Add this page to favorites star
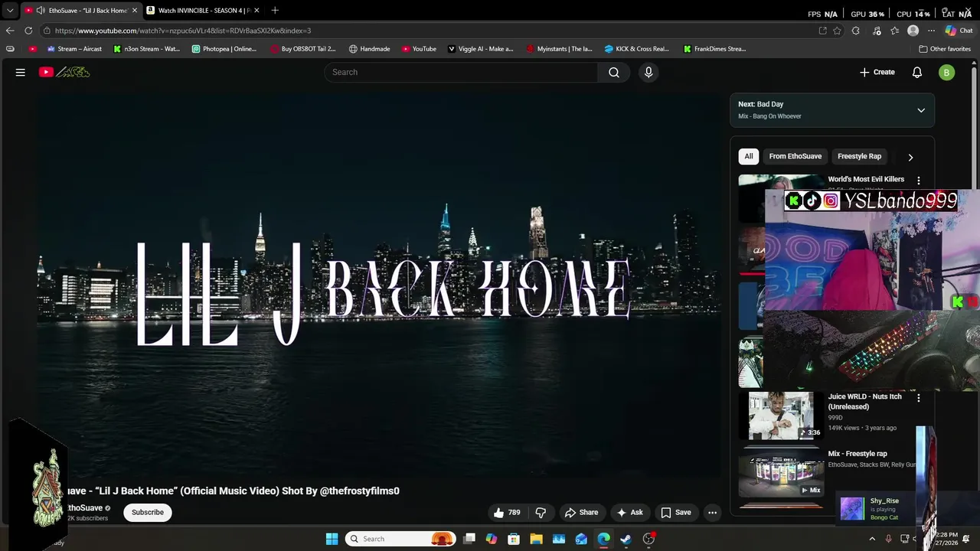This screenshot has width=980, height=551. tap(837, 31)
